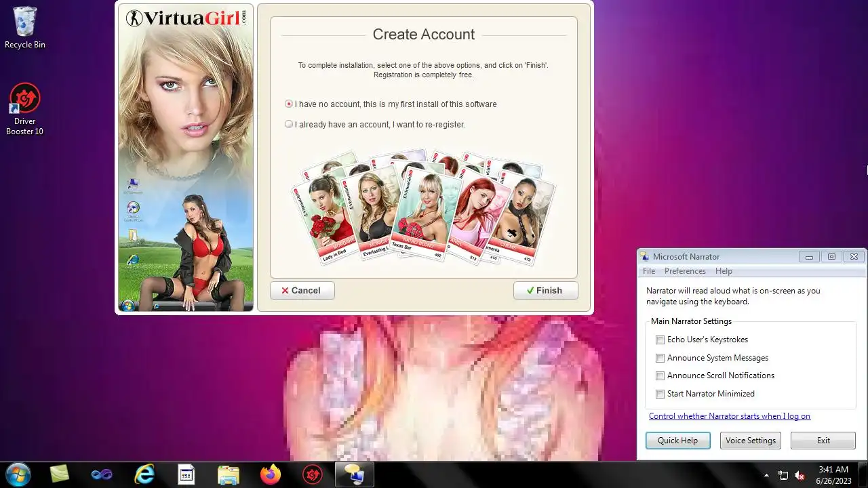Click the muted volume tray icon
The height and width of the screenshot is (488, 868).
coord(800,476)
